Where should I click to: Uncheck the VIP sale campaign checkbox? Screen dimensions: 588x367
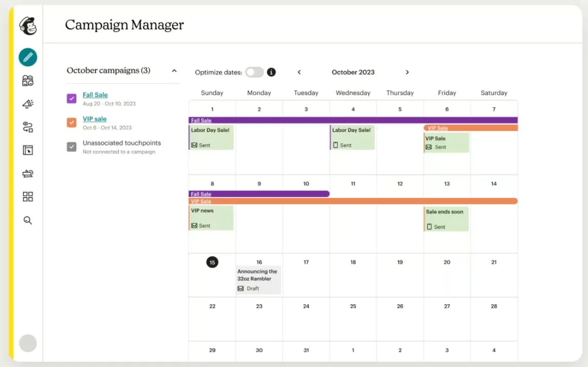(72, 123)
